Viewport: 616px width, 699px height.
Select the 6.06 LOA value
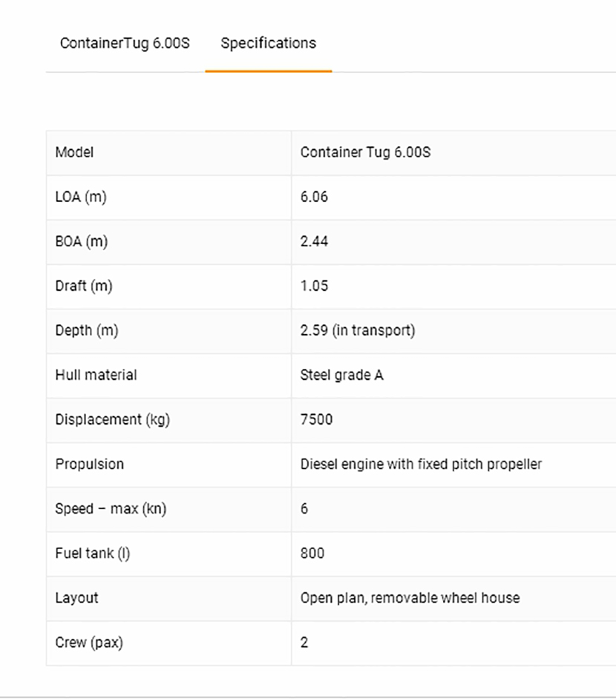314,197
